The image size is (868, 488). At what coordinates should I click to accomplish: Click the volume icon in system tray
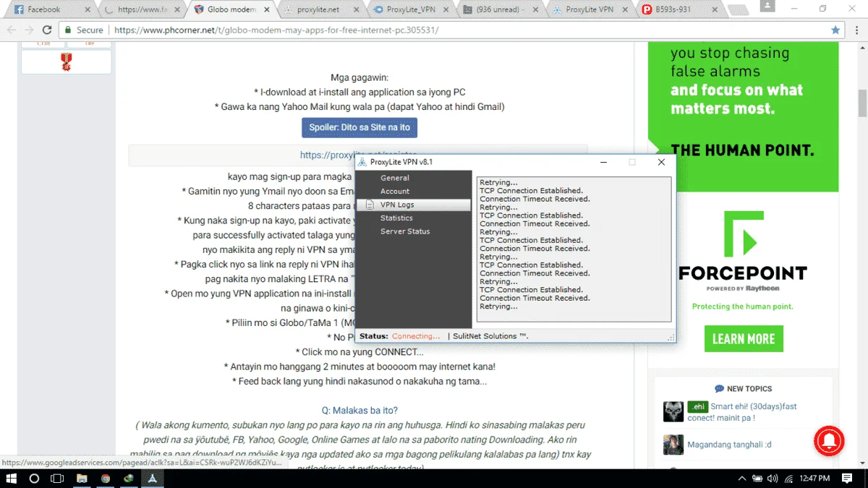click(772, 479)
